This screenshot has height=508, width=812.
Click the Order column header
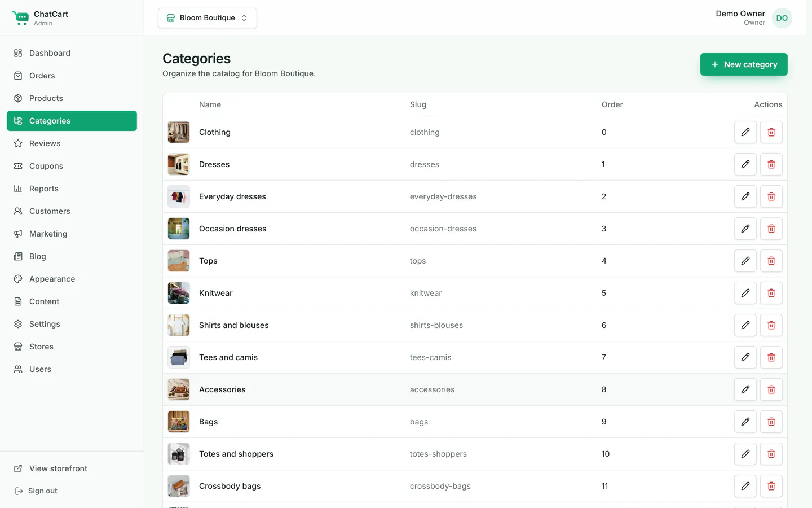(x=612, y=104)
